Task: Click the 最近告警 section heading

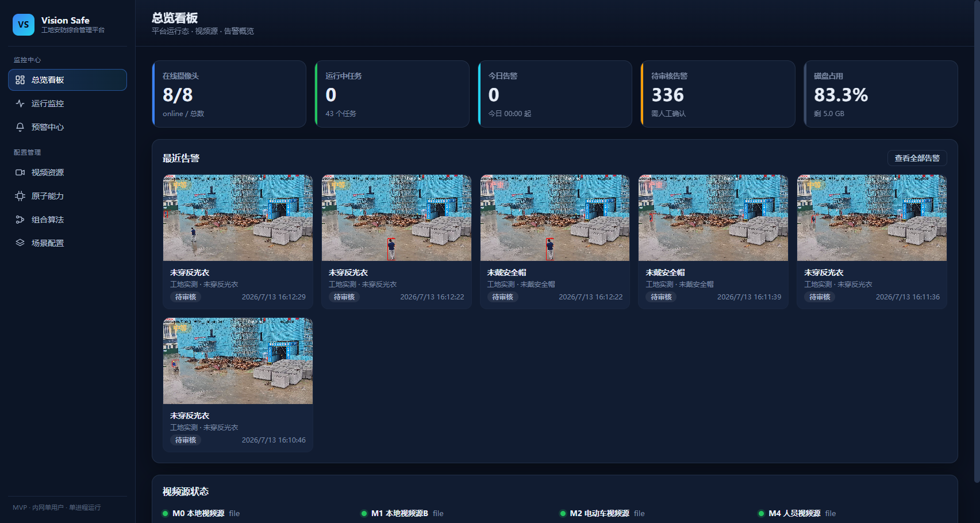Action: (181, 158)
